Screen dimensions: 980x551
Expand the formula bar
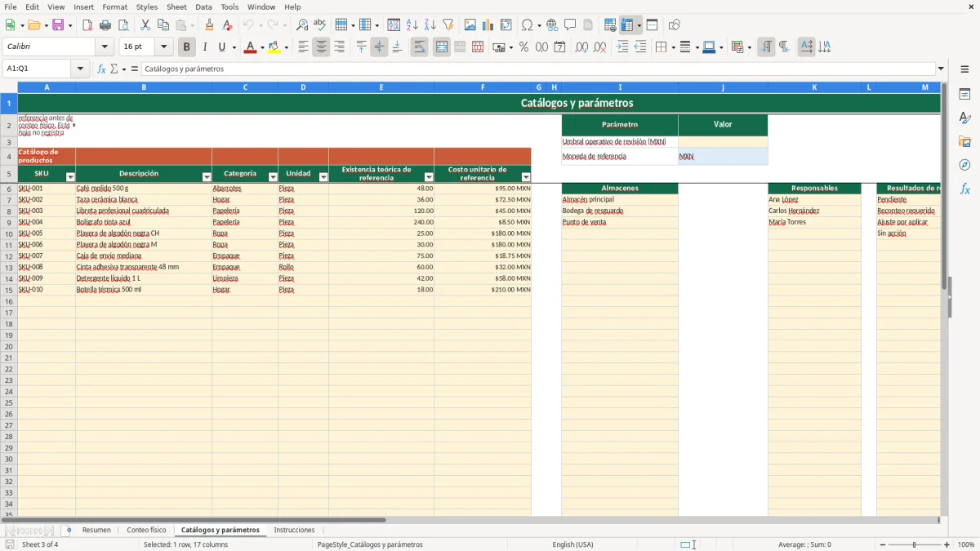click(x=941, y=69)
